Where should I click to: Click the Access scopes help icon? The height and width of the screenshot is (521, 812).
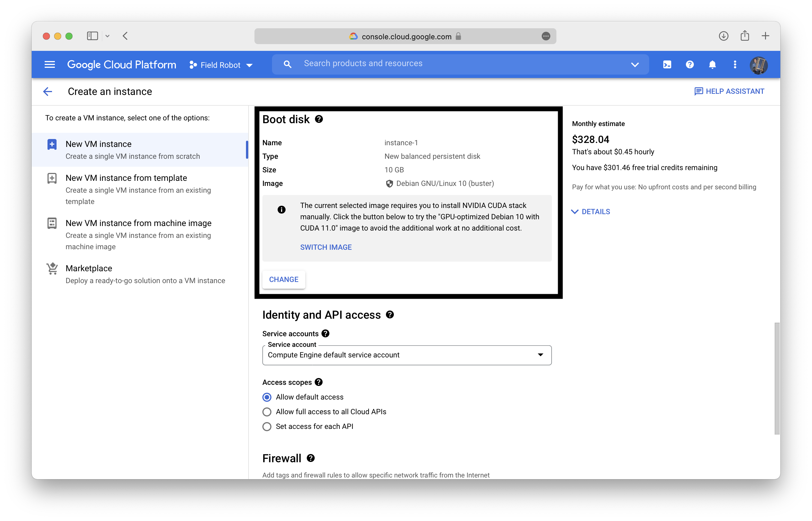point(319,382)
